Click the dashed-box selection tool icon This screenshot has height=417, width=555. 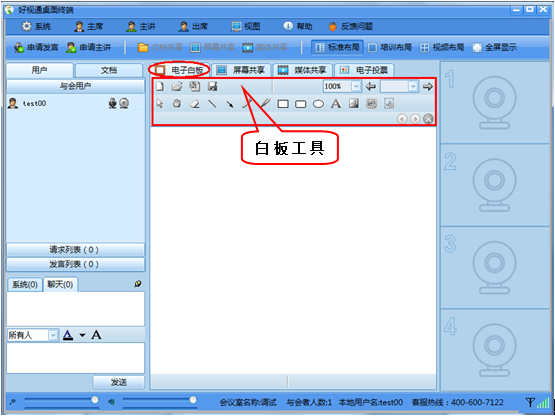[389, 103]
